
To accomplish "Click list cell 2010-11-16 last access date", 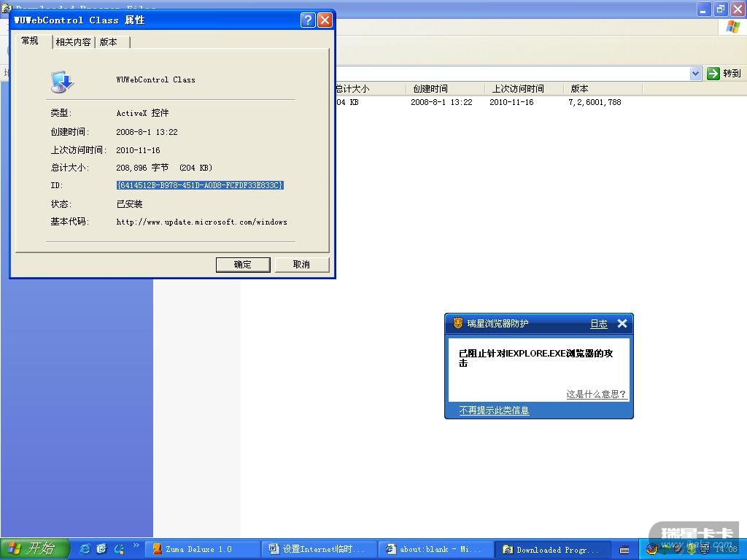I will [x=511, y=102].
